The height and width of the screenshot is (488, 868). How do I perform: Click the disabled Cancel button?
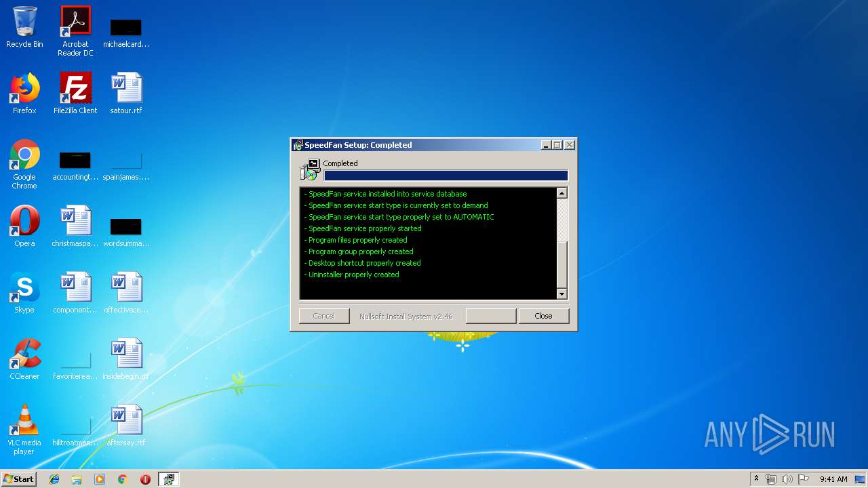click(x=324, y=316)
